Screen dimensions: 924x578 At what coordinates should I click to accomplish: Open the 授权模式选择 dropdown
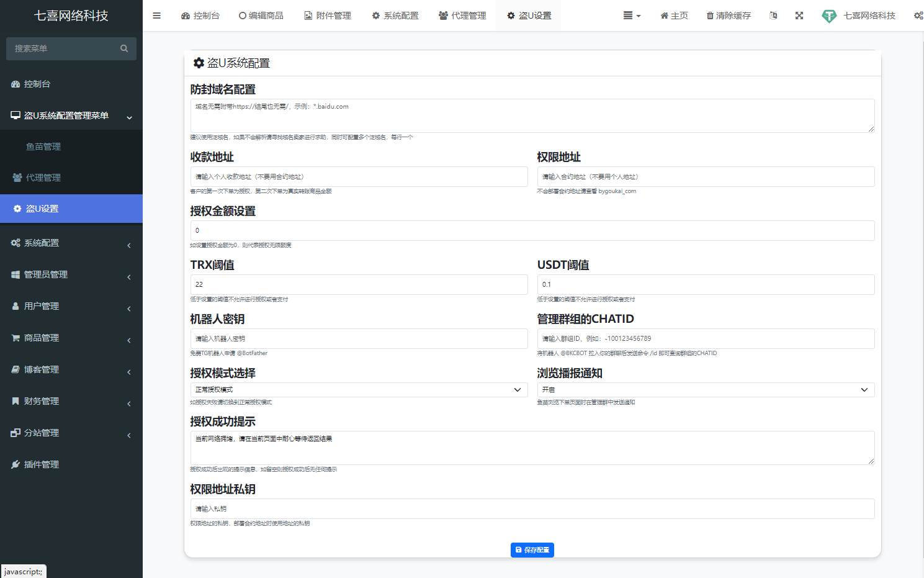[358, 389]
